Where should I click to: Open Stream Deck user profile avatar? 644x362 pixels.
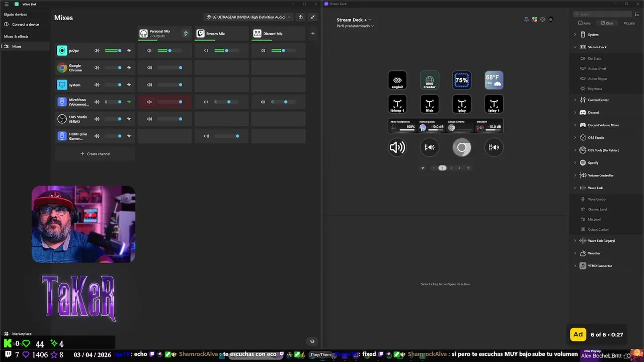pos(550,20)
